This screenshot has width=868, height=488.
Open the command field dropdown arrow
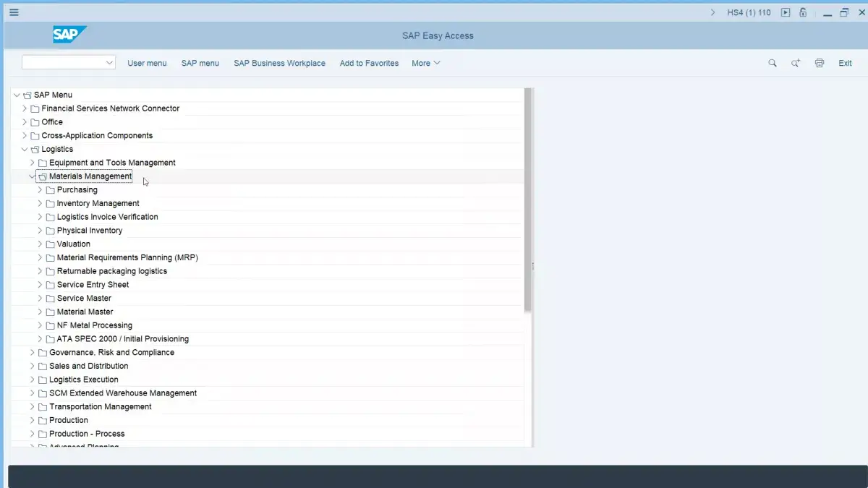(x=110, y=63)
